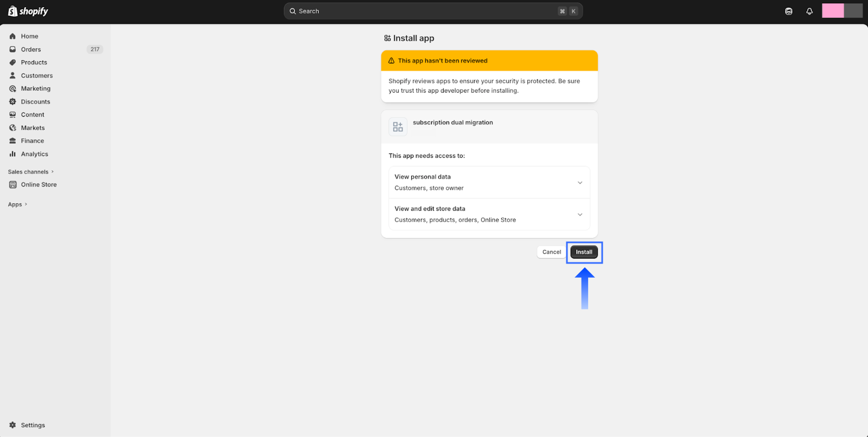Click the Analytics bar chart icon

(x=12, y=154)
